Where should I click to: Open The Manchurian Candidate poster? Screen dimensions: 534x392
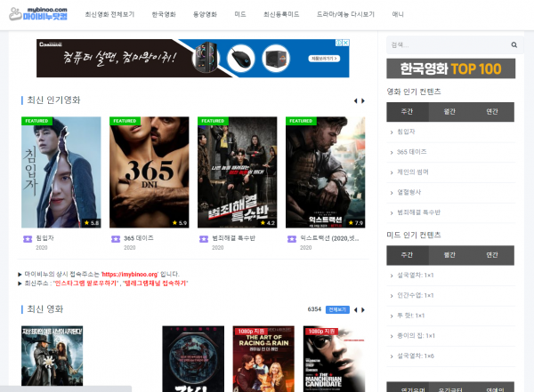click(x=334, y=358)
